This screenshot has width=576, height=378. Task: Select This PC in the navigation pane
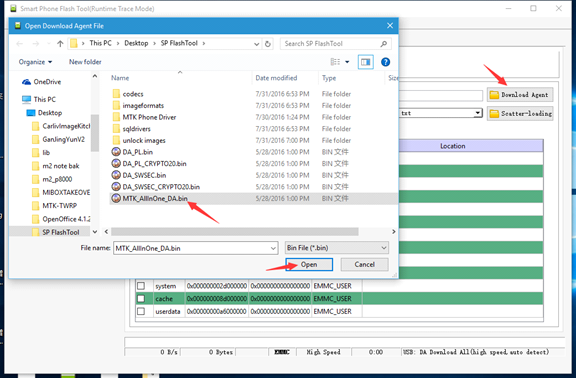pos(44,100)
